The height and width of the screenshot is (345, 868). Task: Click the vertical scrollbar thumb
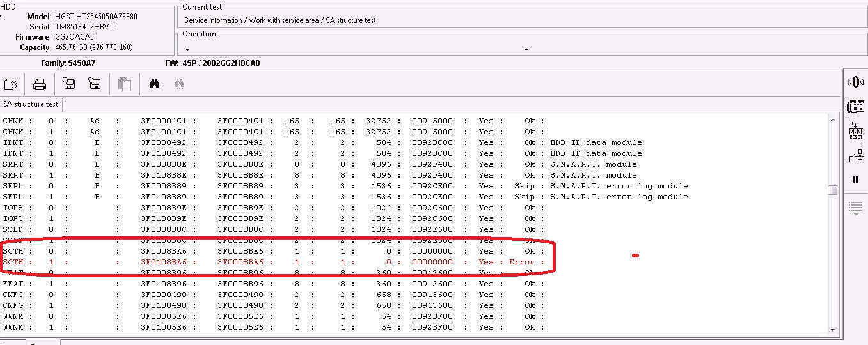[832, 190]
